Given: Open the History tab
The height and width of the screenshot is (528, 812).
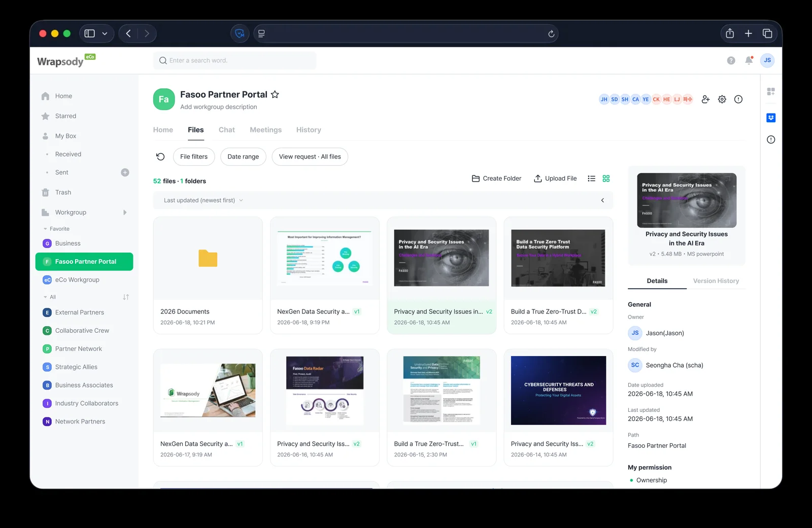Looking at the screenshot, I should click(x=309, y=130).
